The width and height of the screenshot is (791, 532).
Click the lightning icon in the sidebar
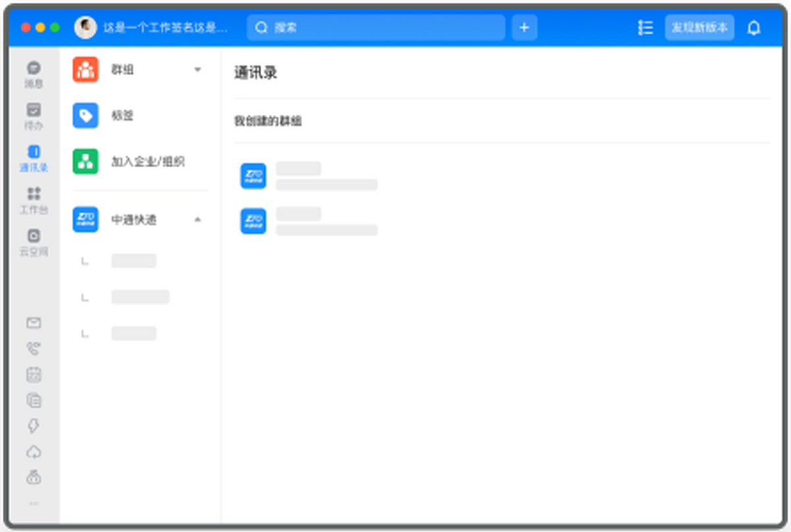(34, 426)
